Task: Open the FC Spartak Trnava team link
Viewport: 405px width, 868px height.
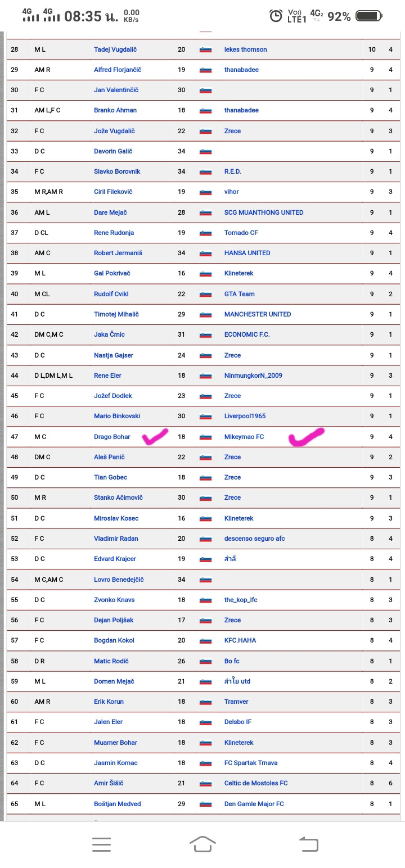Action: click(251, 763)
